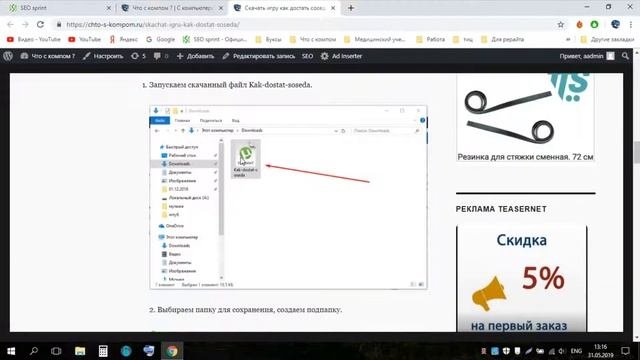Reload the current page
The image size is (640, 360).
(40, 24)
